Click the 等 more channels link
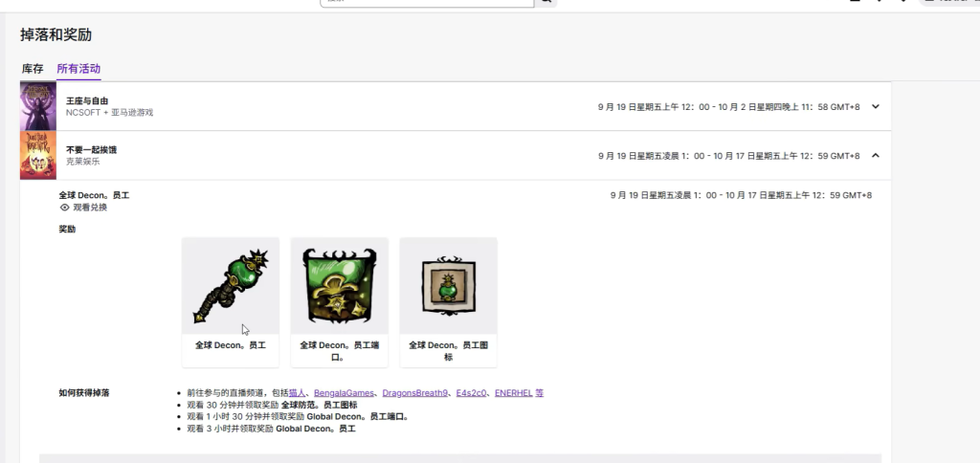980x463 pixels. (x=540, y=393)
